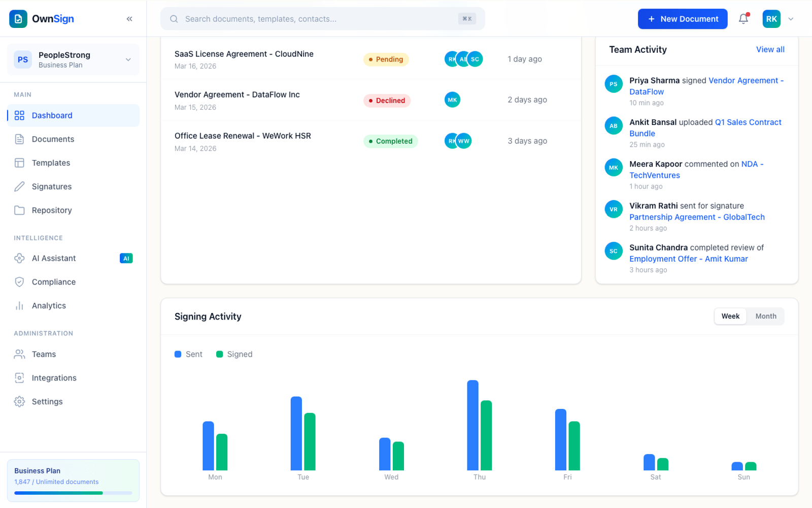Click the Dashboard grid icon
This screenshot has height=508, width=812.
coord(19,115)
